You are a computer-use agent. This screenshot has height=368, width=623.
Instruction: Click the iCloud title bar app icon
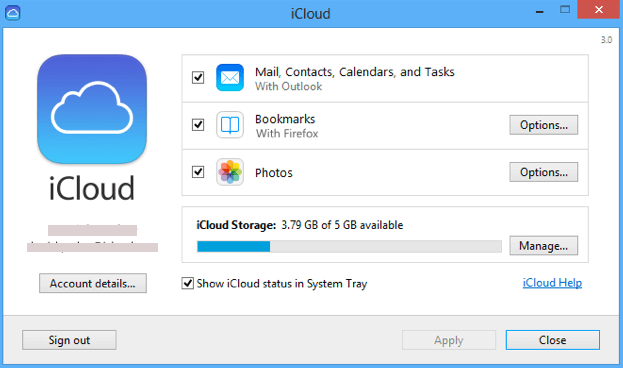[x=12, y=13]
